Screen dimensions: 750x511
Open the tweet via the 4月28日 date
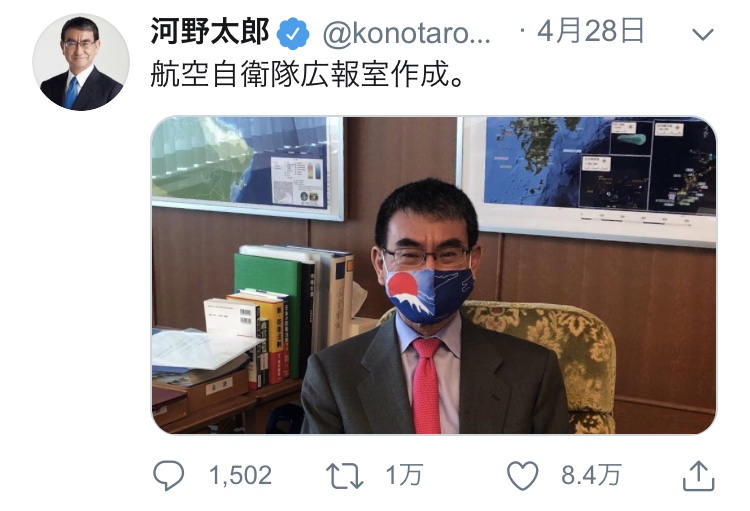(x=590, y=31)
